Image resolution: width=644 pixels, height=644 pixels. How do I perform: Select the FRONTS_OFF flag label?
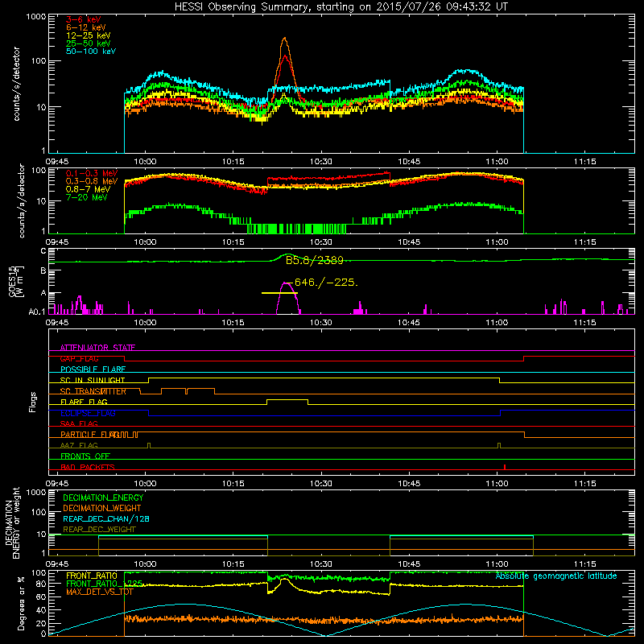click(x=85, y=456)
